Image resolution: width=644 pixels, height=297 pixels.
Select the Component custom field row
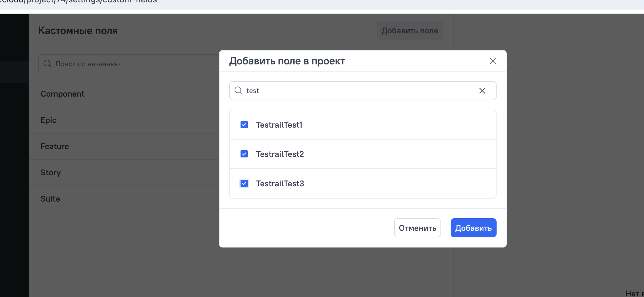point(124,94)
